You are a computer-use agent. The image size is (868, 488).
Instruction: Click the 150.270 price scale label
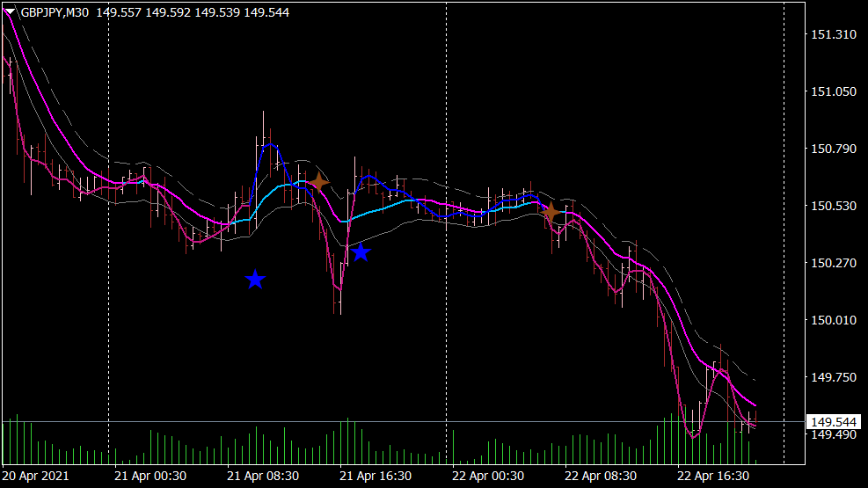(833, 263)
